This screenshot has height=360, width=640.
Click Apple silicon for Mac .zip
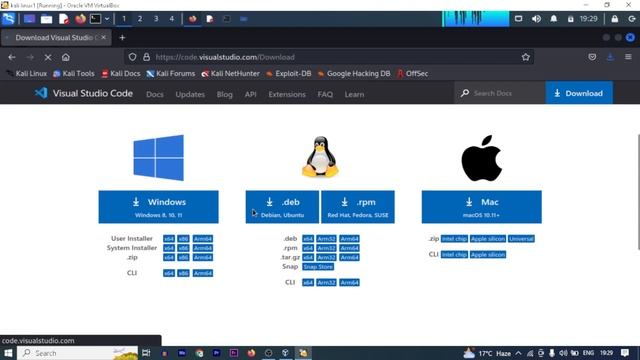pyautogui.click(x=488, y=239)
